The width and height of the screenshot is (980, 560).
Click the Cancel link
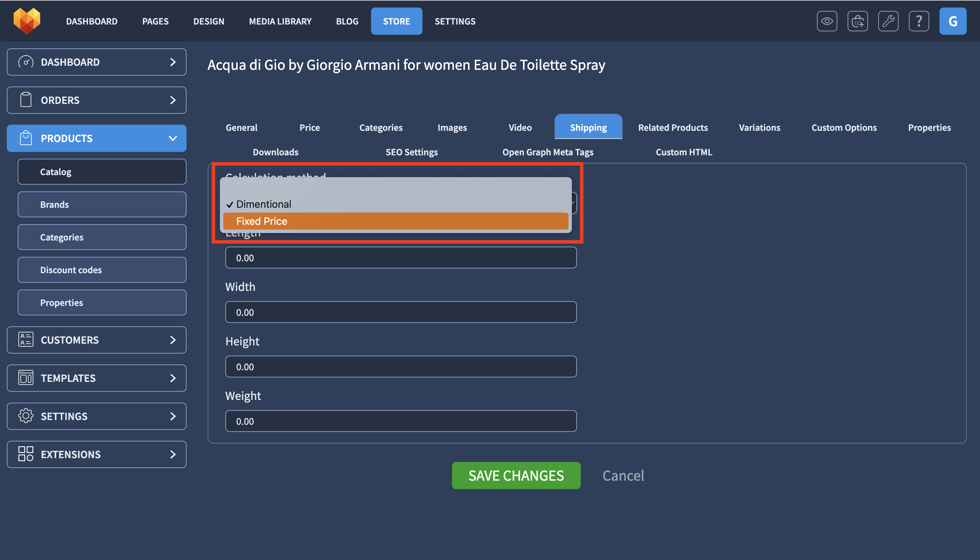coord(623,476)
